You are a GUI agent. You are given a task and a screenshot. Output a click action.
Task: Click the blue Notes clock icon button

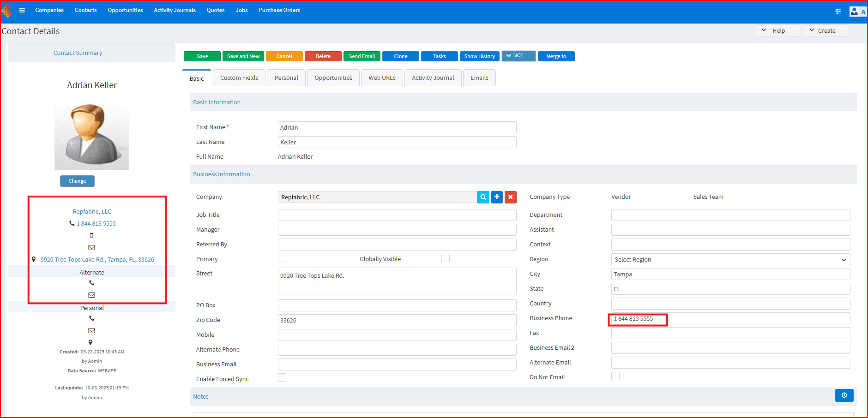coord(844,395)
